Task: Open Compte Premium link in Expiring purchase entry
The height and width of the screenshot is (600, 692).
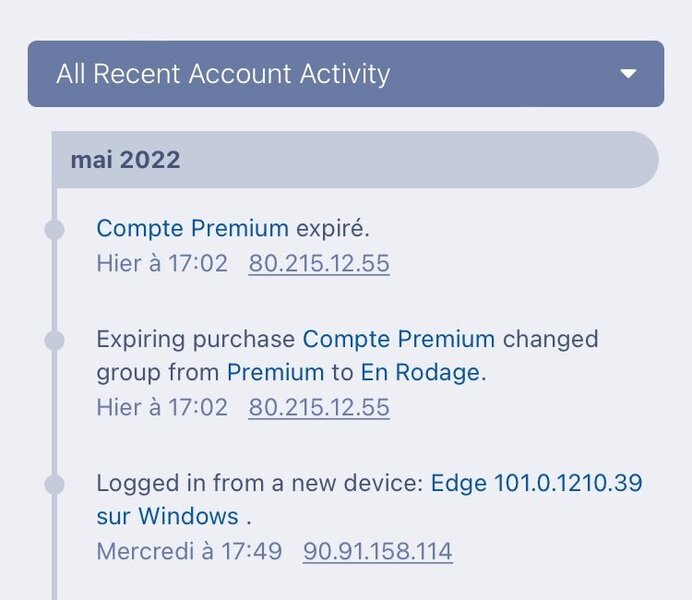Action: point(399,339)
